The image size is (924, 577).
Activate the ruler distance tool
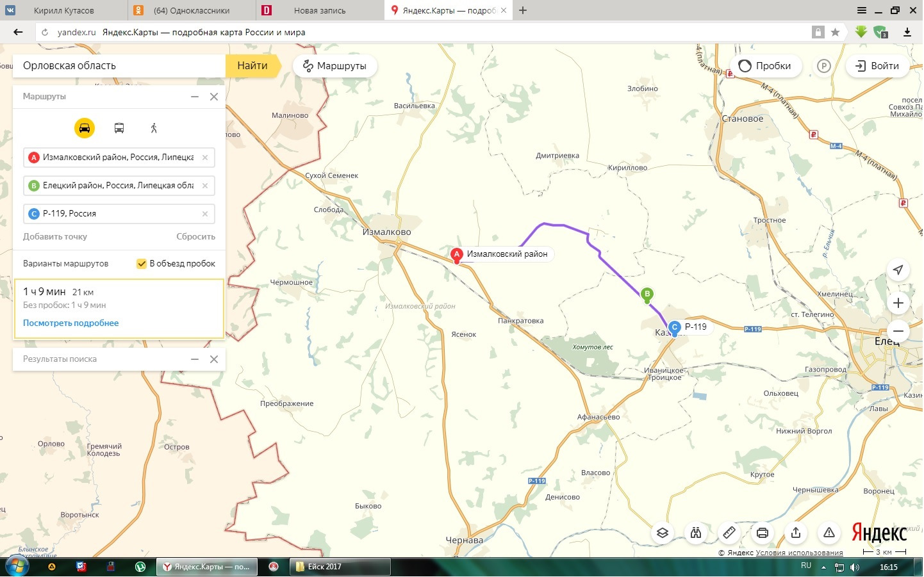(729, 533)
